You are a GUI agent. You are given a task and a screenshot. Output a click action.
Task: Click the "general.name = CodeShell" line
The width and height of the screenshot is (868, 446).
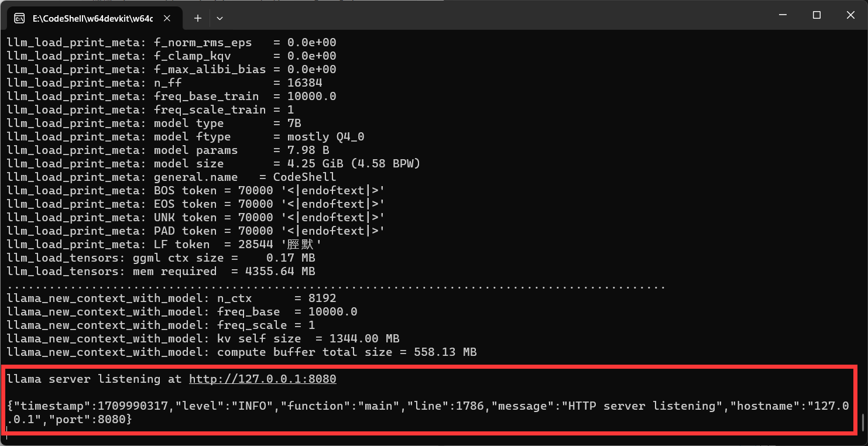pyautogui.click(x=171, y=177)
